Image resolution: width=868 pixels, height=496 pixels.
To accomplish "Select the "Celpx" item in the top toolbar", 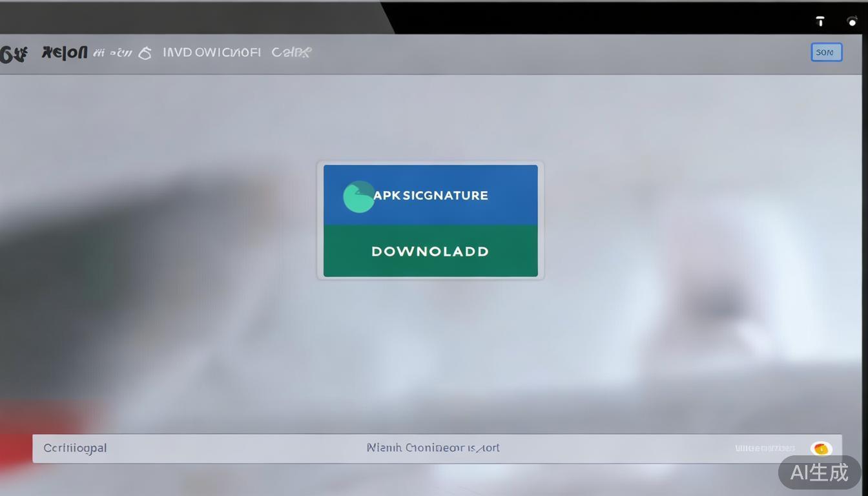I will pyautogui.click(x=291, y=53).
